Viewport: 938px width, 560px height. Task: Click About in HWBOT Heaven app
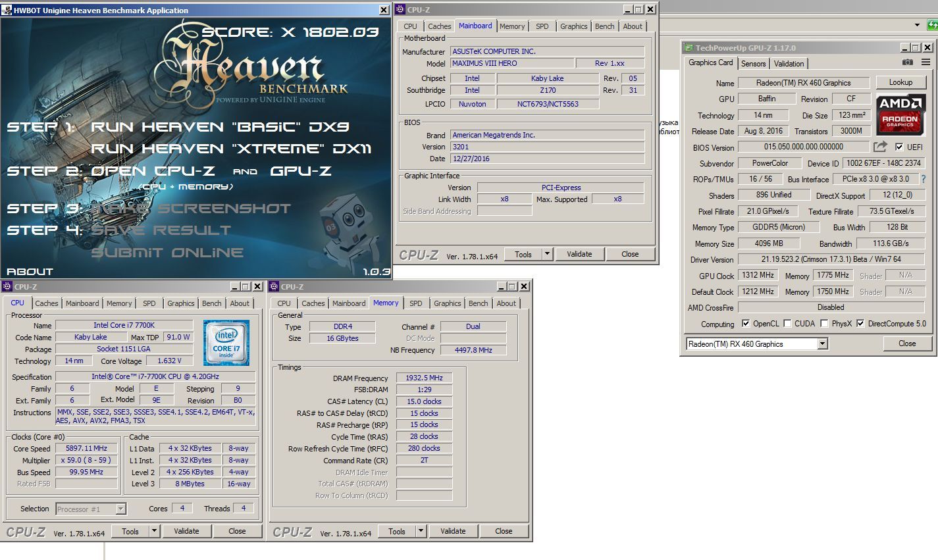coord(30,271)
